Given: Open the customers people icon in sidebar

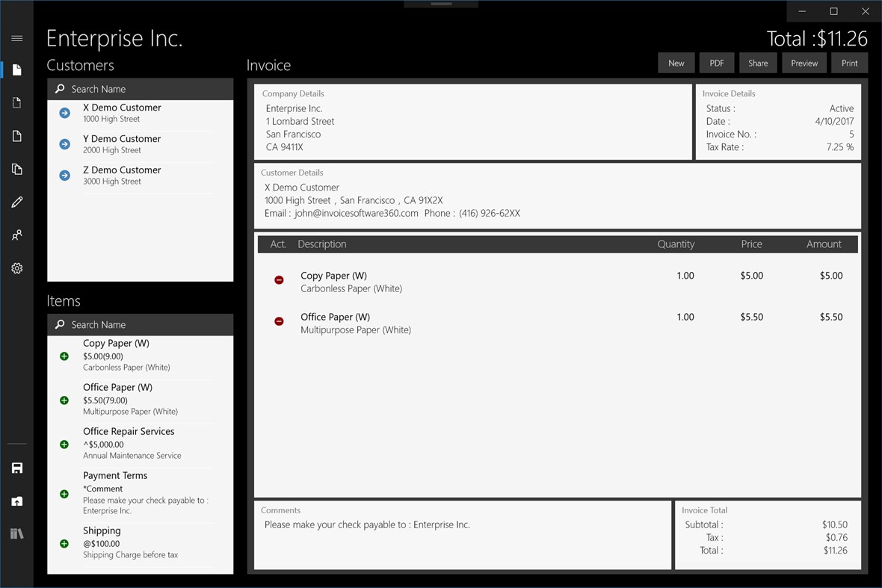Looking at the screenshot, I should (16, 235).
